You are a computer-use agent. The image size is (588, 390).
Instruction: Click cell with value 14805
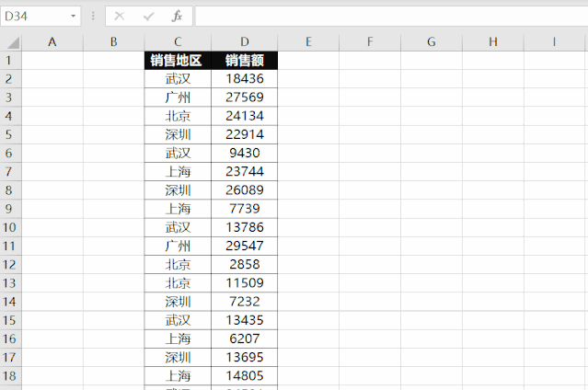click(x=245, y=376)
